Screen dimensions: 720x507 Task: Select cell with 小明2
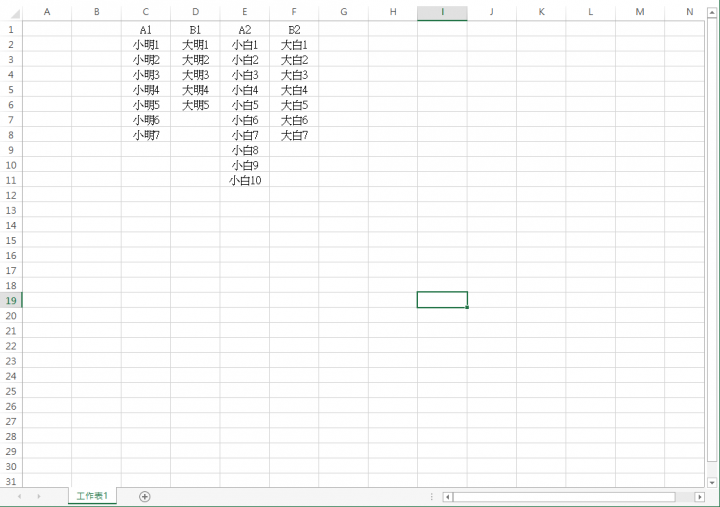point(146,60)
